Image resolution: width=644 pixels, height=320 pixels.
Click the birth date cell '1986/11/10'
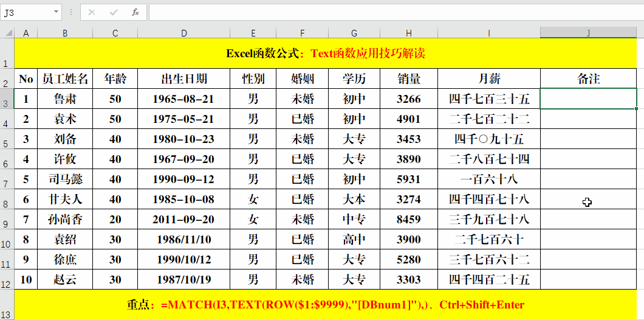(x=183, y=239)
